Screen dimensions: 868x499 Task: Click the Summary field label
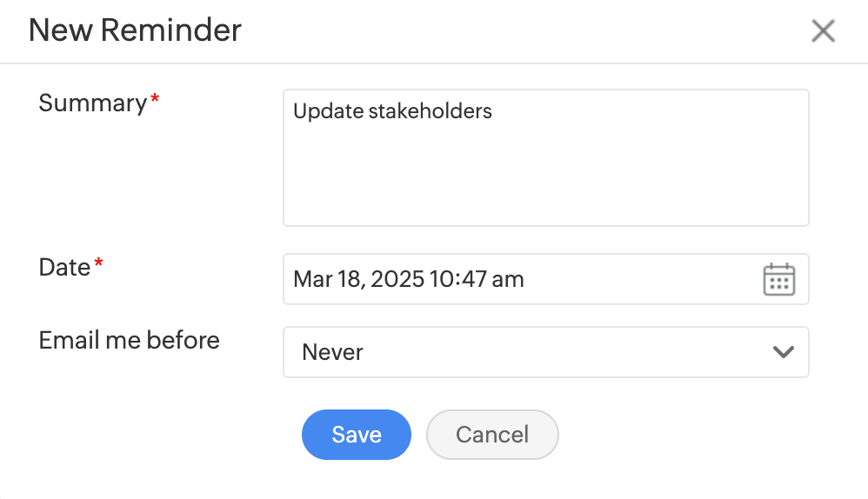click(93, 103)
